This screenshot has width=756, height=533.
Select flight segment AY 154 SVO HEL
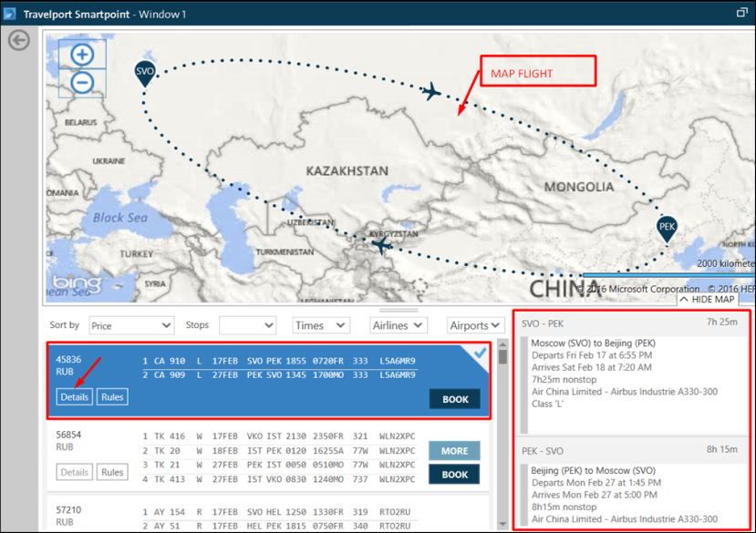(276, 512)
